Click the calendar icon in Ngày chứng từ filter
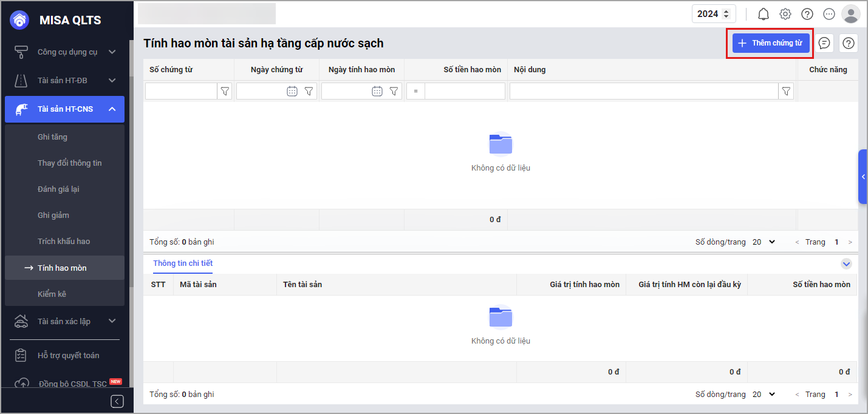This screenshot has height=414, width=868. click(292, 91)
